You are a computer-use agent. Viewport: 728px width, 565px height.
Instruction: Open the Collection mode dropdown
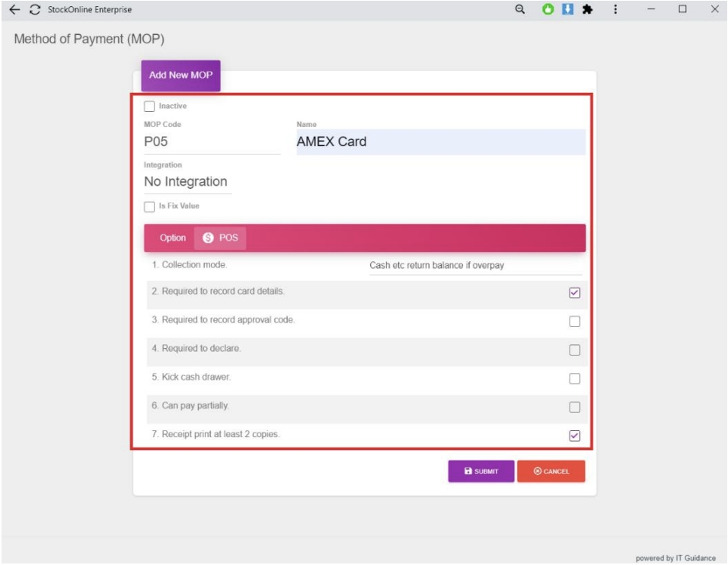[x=475, y=266]
